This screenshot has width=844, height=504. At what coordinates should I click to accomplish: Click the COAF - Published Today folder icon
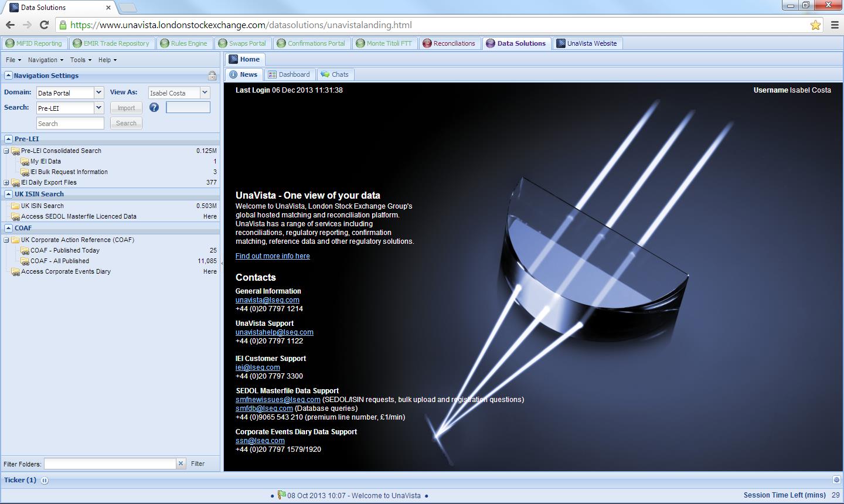tap(25, 250)
